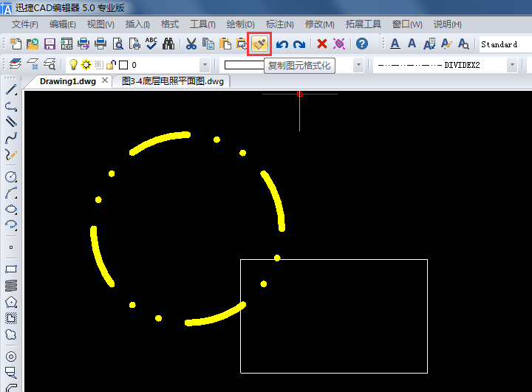
Task: Switch to 图3-4底层电照平面图.dwg tab
Action: (x=173, y=81)
